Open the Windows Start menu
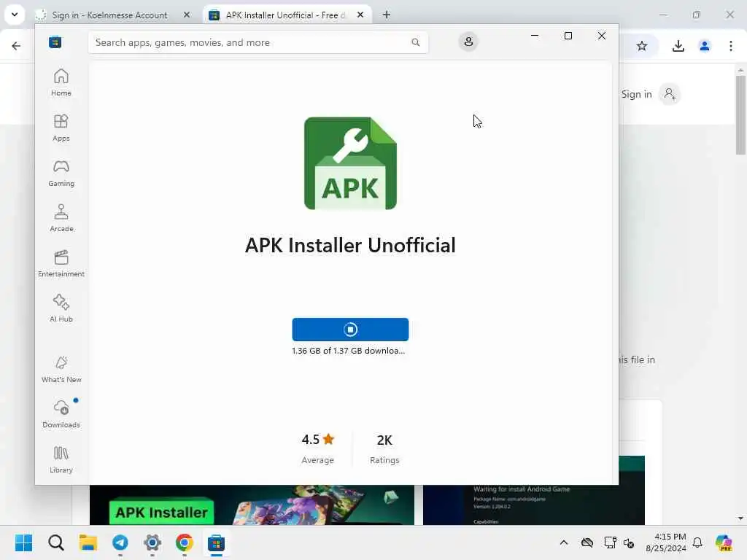 click(24, 542)
